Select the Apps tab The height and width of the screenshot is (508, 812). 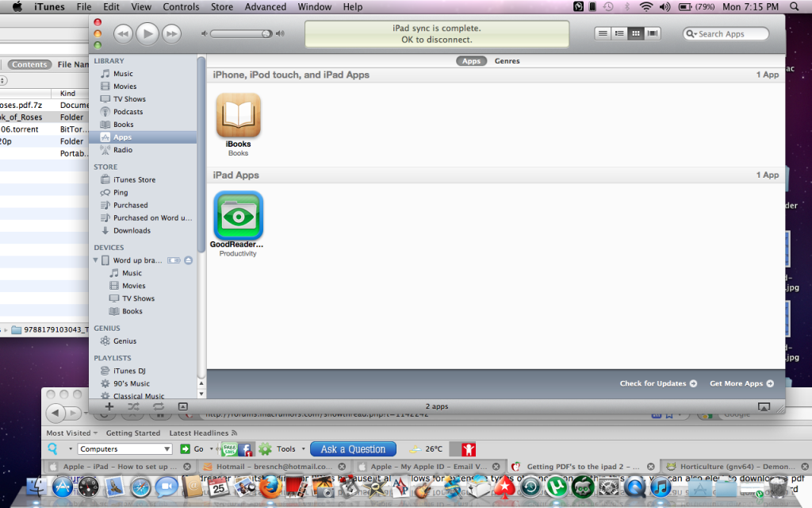click(x=471, y=61)
